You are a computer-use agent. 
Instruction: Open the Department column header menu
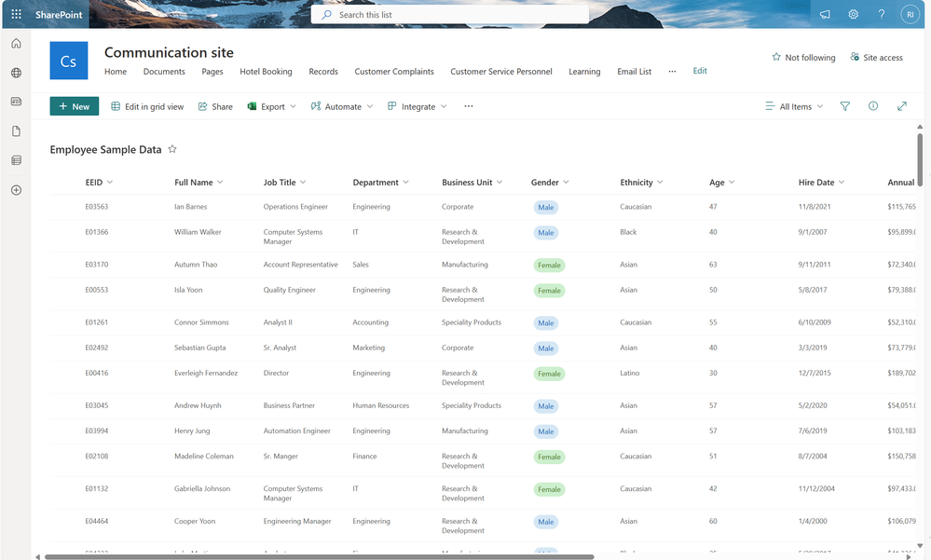(x=380, y=183)
